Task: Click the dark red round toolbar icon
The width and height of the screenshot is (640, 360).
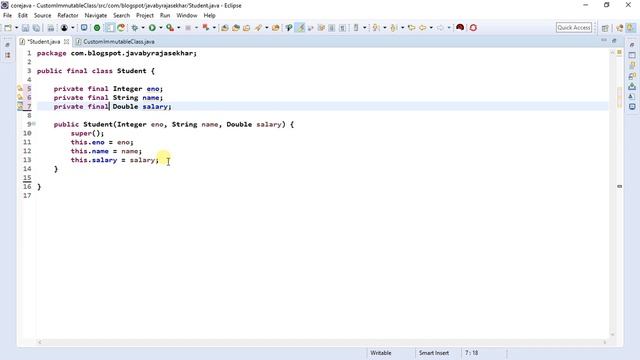Action: [460, 28]
